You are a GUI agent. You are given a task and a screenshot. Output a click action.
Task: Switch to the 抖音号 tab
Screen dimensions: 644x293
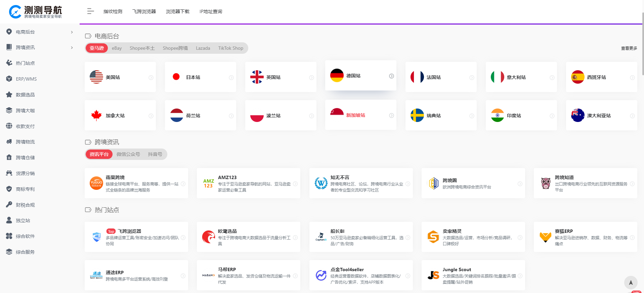[155, 154]
